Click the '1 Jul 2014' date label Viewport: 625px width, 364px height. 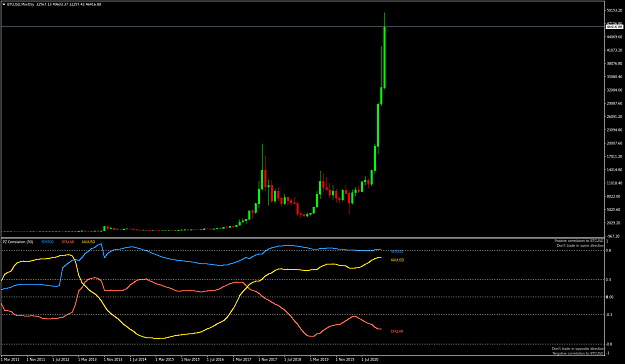pos(139,359)
